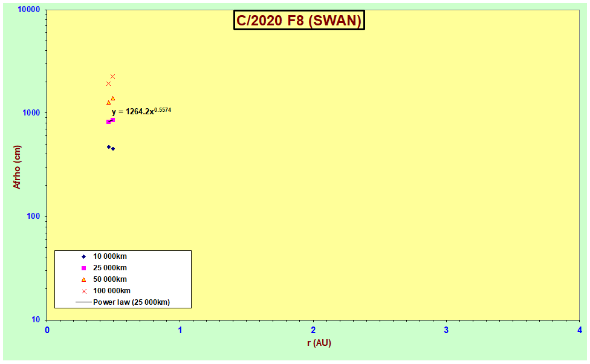This screenshot has height=364, width=590.
Task: Select the trendline equation y = 1264.2x label
Action: 141,111
